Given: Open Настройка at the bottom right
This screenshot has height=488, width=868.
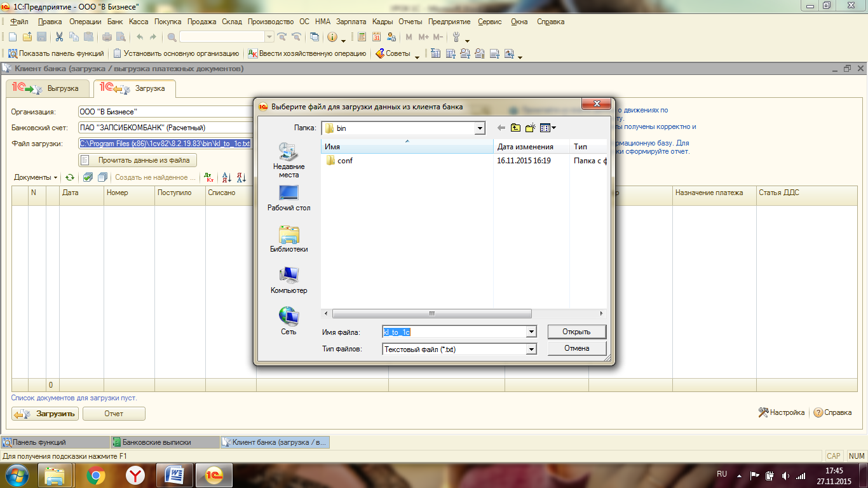Looking at the screenshot, I should (x=782, y=412).
